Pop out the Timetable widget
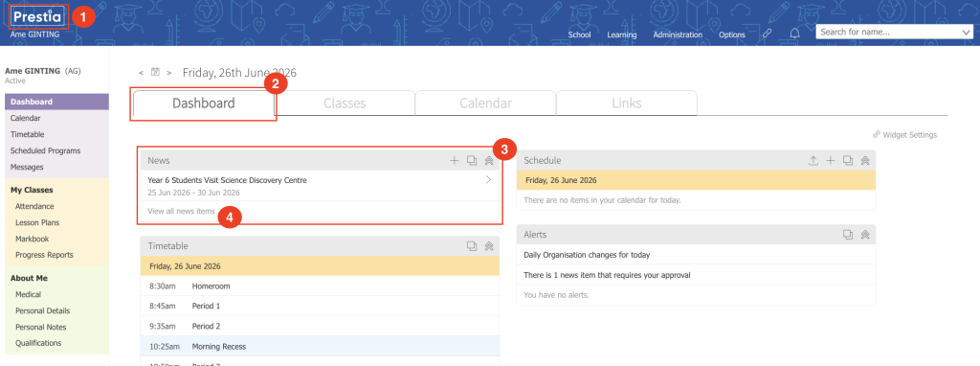 pyautogui.click(x=472, y=246)
